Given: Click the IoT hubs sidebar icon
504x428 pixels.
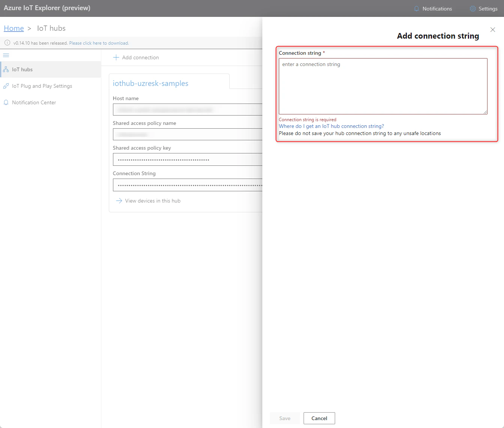Looking at the screenshot, I should 6,69.
